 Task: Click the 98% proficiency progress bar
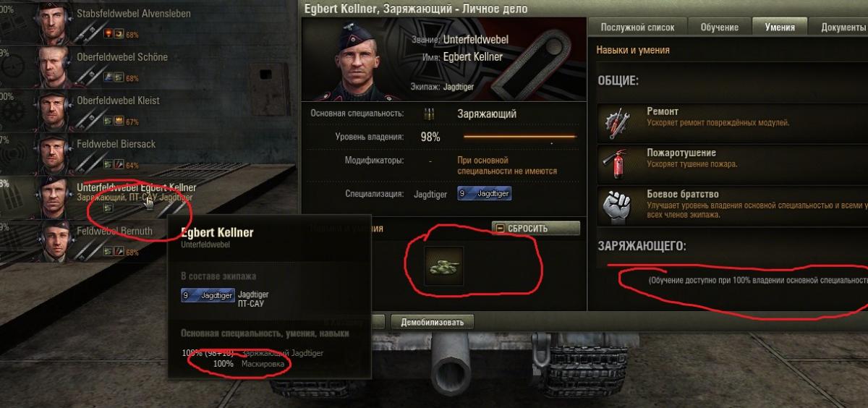[x=519, y=136]
